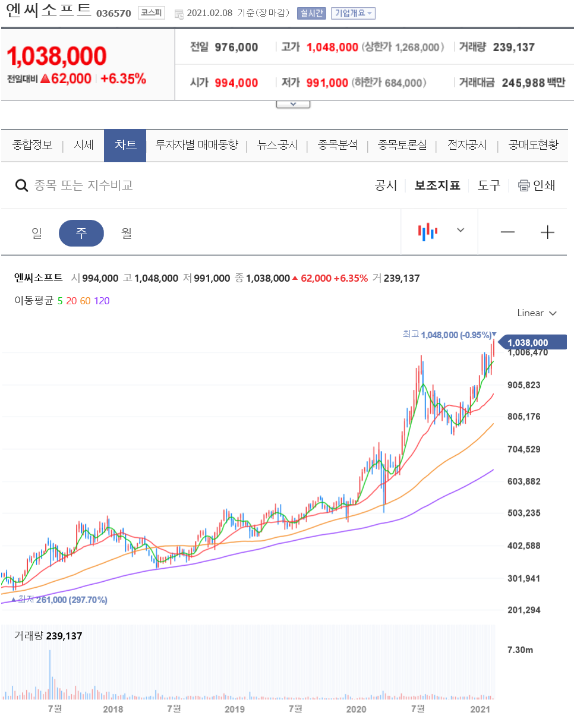This screenshot has width=574, height=728.
Task: Click the purple 120 moving average label
Action: click(102, 301)
